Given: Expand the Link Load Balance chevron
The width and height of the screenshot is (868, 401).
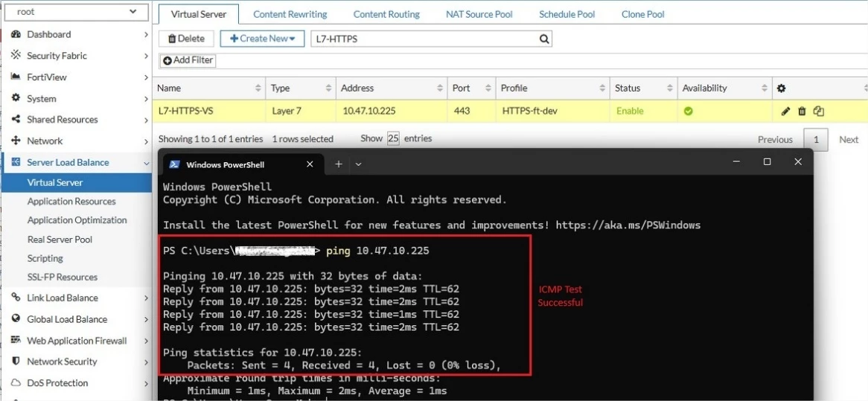Looking at the screenshot, I should [146, 298].
